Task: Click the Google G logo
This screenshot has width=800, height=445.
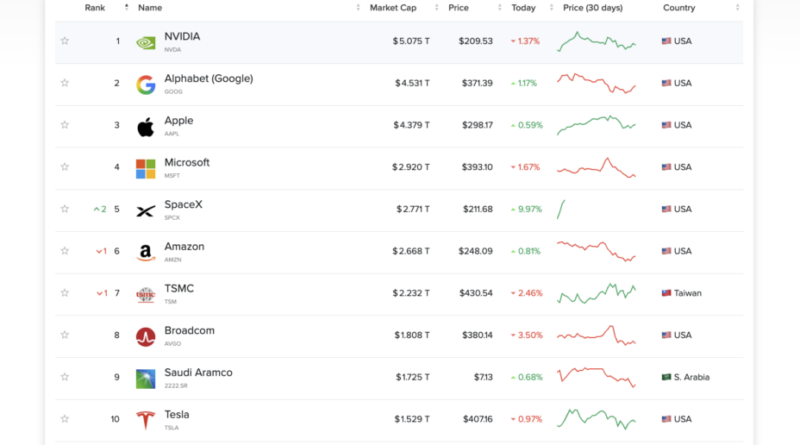Action: click(145, 85)
